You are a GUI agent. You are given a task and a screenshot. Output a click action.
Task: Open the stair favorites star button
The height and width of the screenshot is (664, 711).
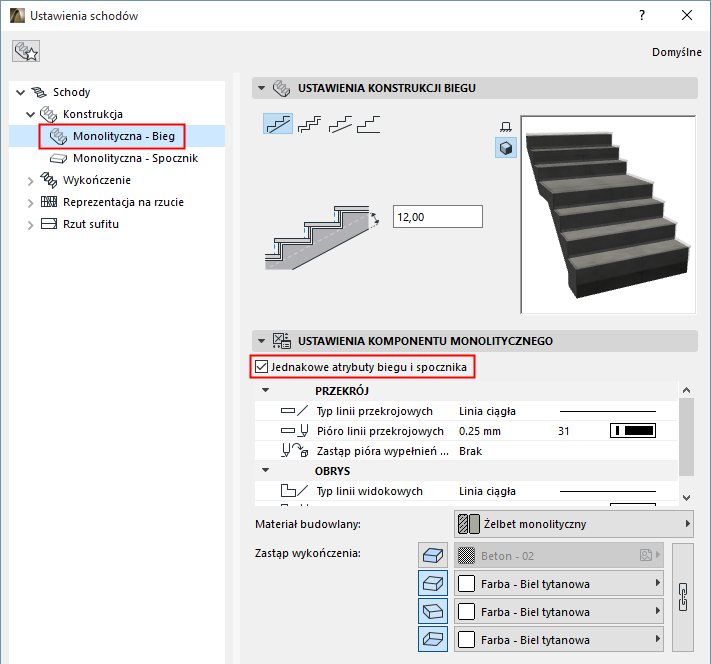pos(26,51)
